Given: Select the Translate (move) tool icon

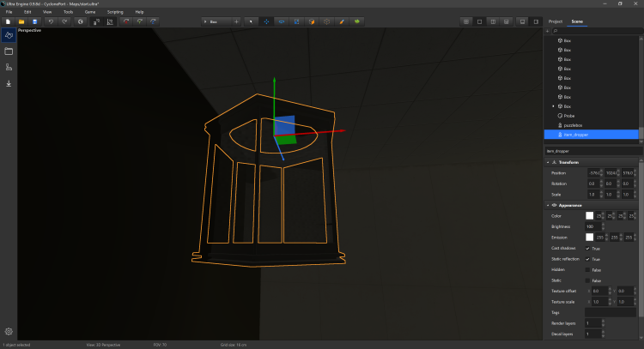Looking at the screenshot, I should tap(265, 21).
